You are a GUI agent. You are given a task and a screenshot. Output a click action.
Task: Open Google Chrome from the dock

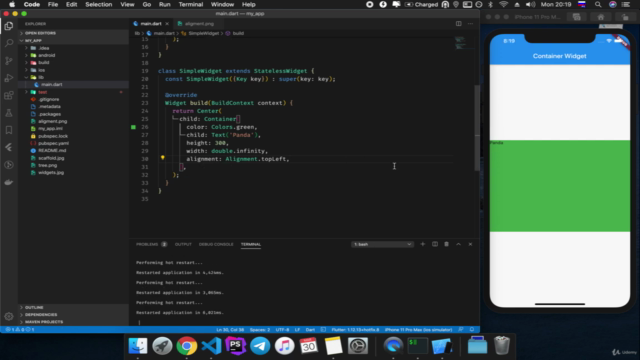[187, 346]
